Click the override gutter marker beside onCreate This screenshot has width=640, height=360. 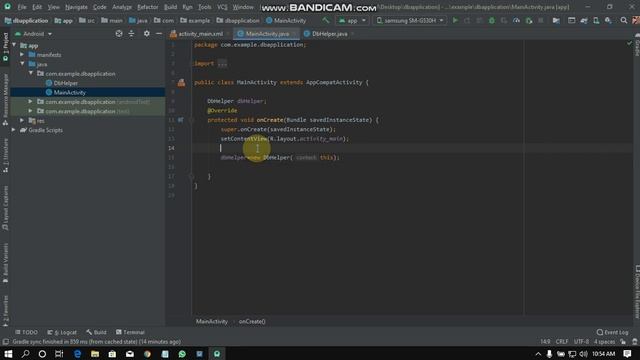coord(180,120)
